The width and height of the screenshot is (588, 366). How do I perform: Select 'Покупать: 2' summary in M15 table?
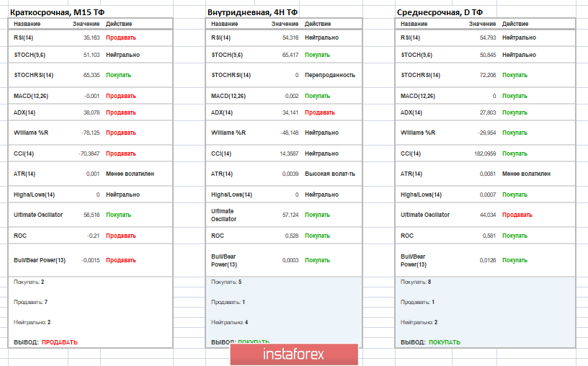pyautogui.click(x=29, y=282)
